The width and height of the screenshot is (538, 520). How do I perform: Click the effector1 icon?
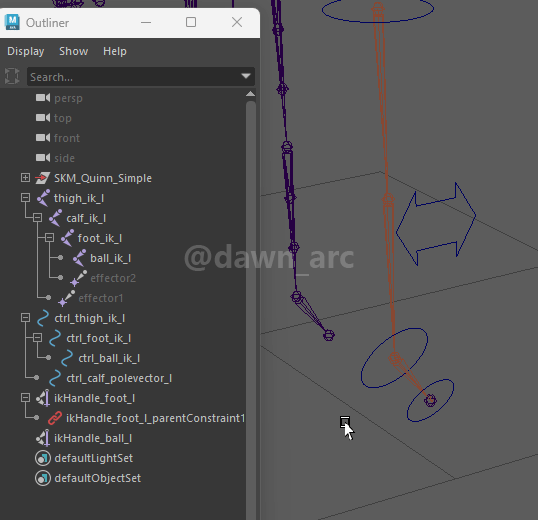(66, 298)
